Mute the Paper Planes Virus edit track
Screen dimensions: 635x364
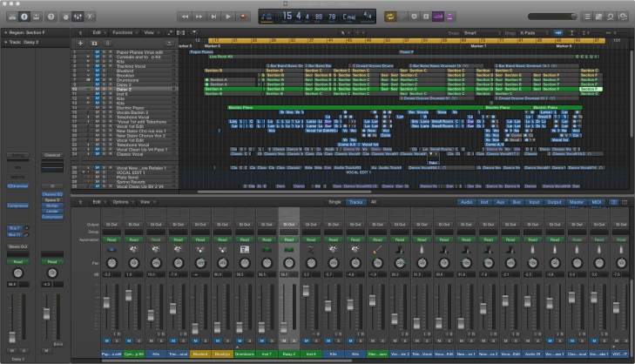(98, 52)
